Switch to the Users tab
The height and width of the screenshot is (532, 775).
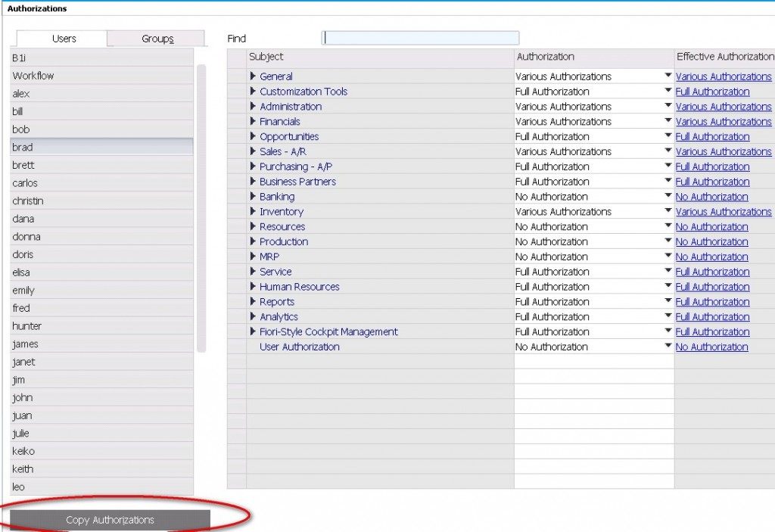[x=64, y=39]
